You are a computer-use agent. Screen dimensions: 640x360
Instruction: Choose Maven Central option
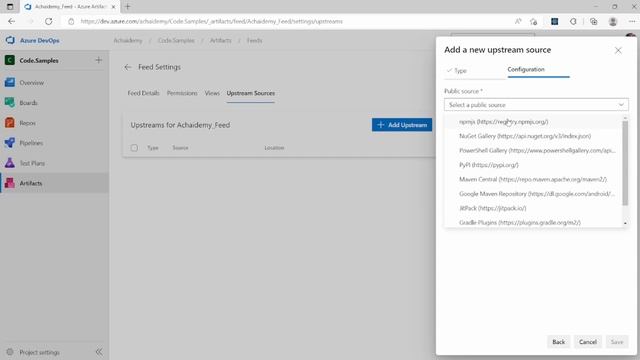click(533, 179)
